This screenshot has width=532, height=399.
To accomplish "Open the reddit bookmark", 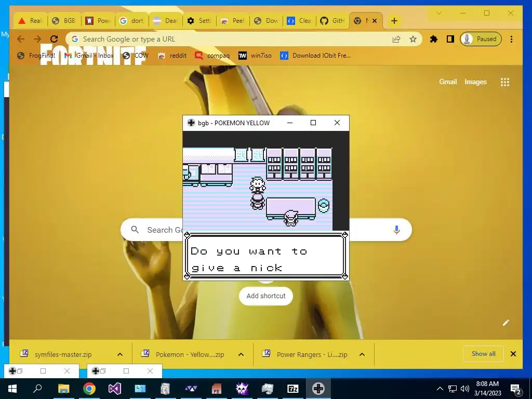I will (x=172, y=56).
